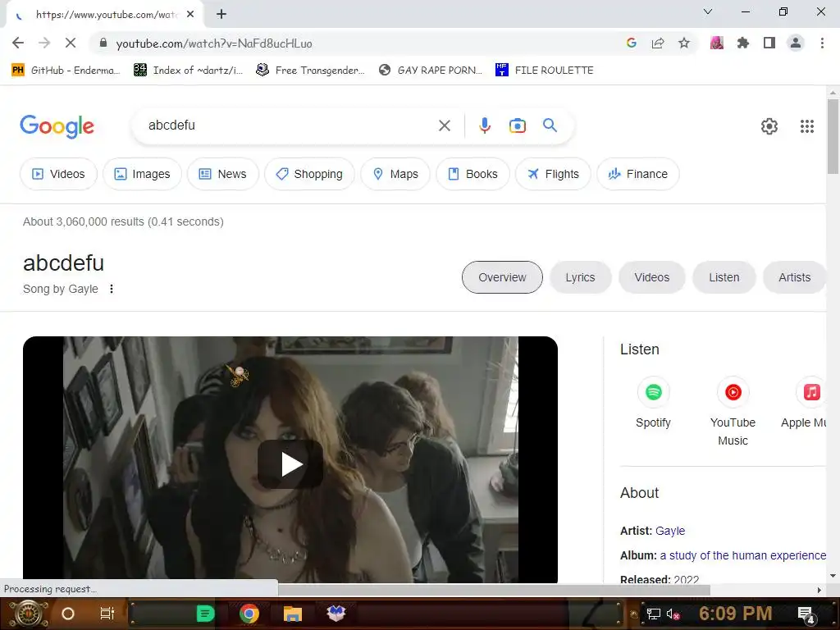Share this page via share icon
Screen dimensions: 840x630
click(657, 43)
